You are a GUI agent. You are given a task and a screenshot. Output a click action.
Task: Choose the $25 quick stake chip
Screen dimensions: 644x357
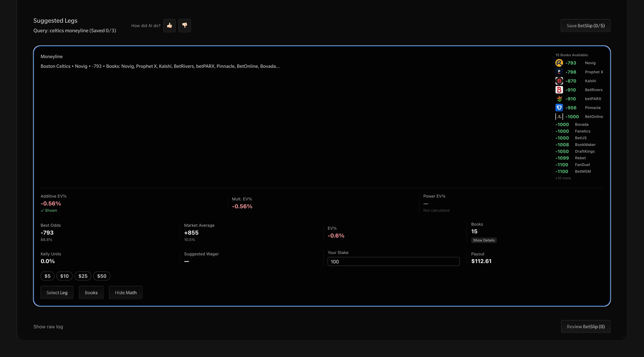[83, 276]
